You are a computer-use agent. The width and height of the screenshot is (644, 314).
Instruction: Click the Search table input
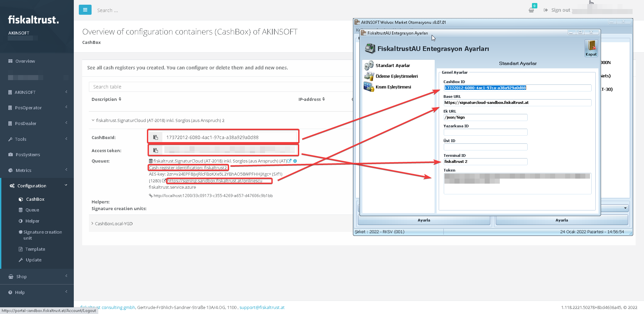point(221,87)
